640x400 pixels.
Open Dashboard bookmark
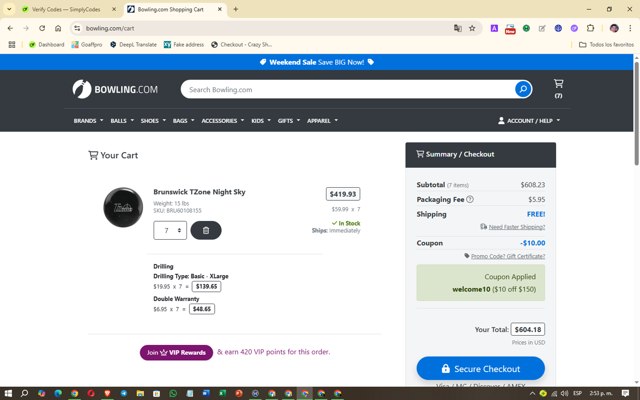[47, 44]
